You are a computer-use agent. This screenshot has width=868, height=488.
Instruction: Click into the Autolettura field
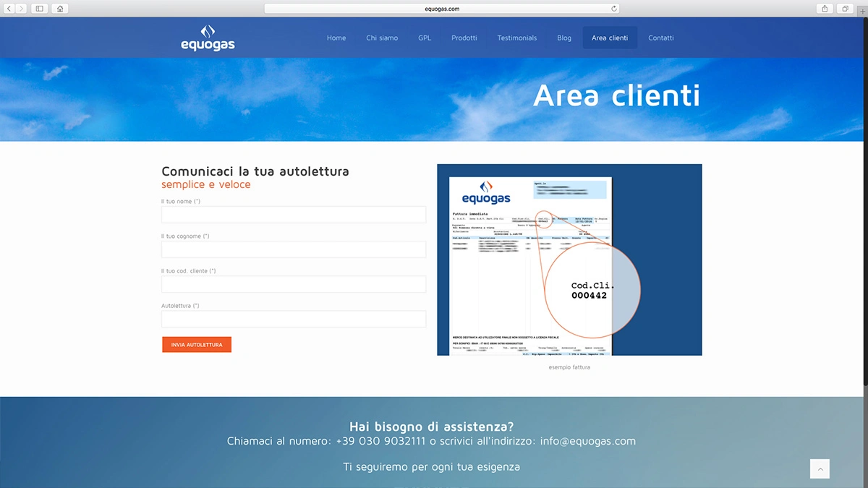(294, 319)
